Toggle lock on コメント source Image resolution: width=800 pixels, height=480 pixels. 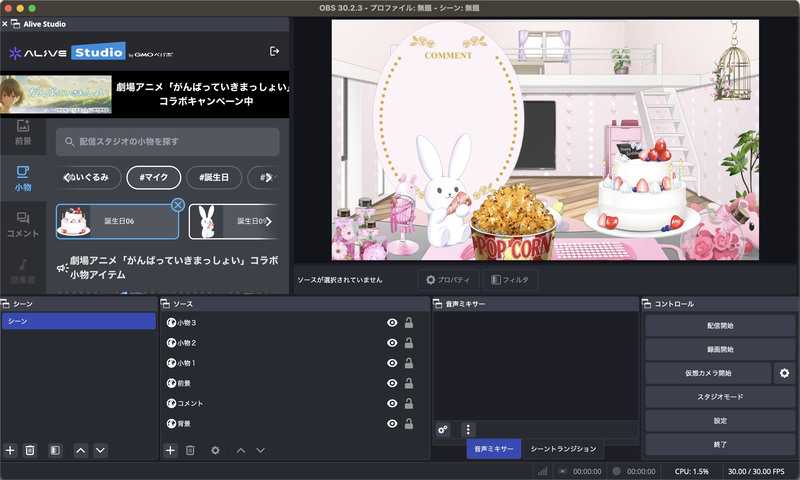(x=409, y=403)
